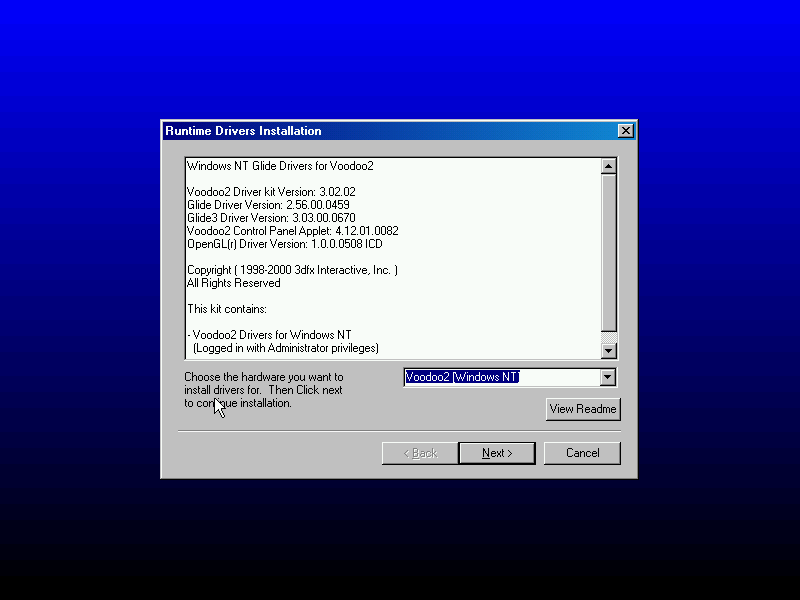This screenshot has width=800, height=600.
Task: Click the Glide3 Driver Version line
Action: (x=271, y=218)
